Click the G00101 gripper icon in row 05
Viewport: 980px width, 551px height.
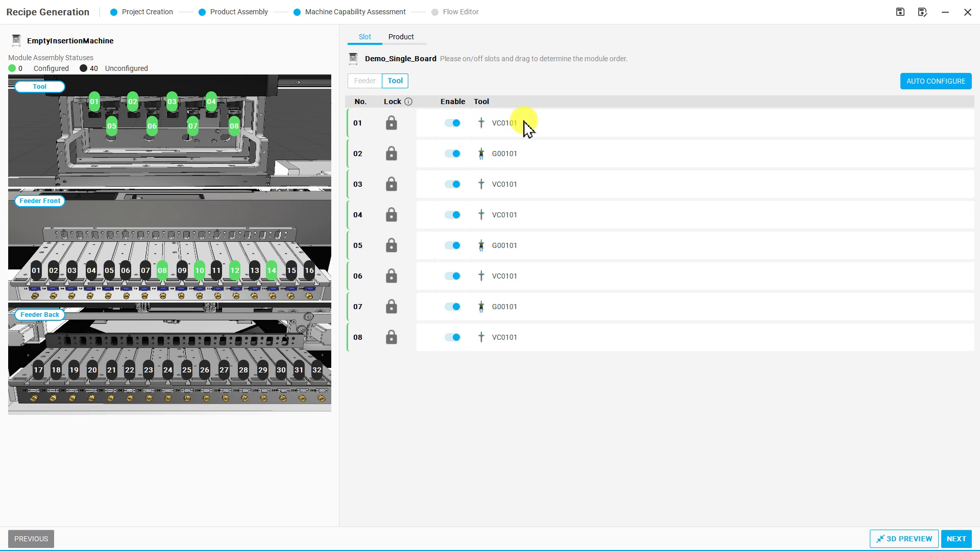click(x=481, y=245)
